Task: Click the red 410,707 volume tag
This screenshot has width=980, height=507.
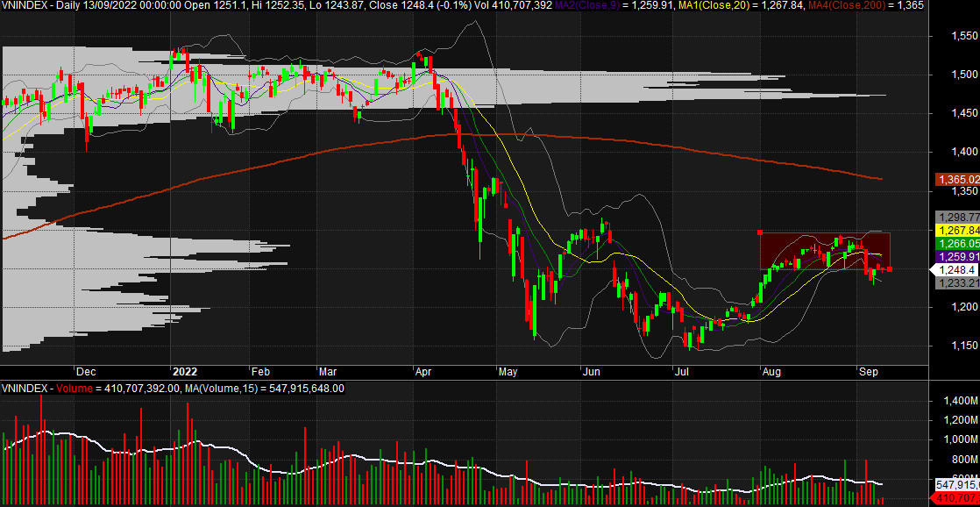Action: [957, 498]
